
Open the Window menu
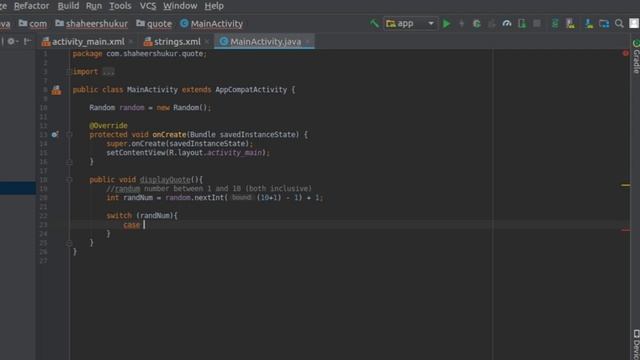click(180, 6)
